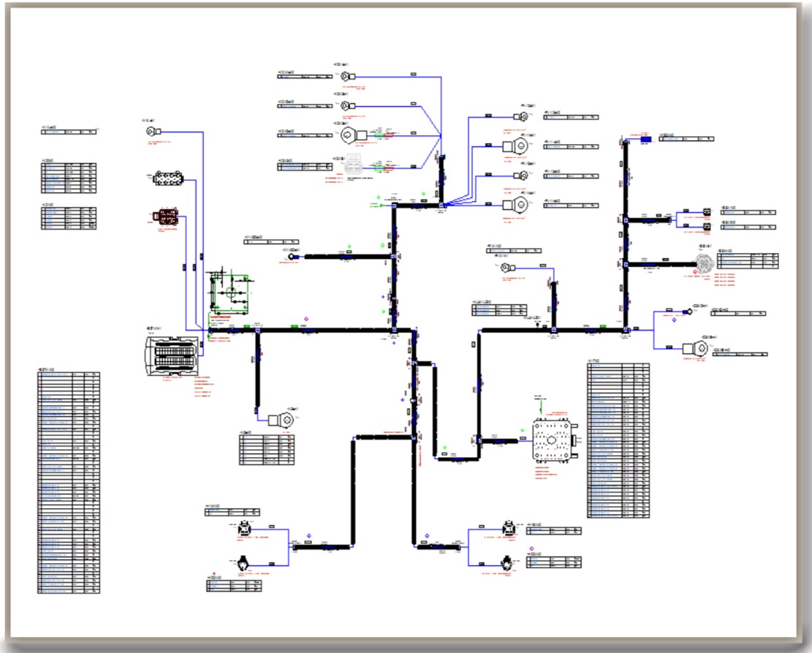Click the diamond-shaped terminal on the right
812x653 pixels.
coord(687,312)
